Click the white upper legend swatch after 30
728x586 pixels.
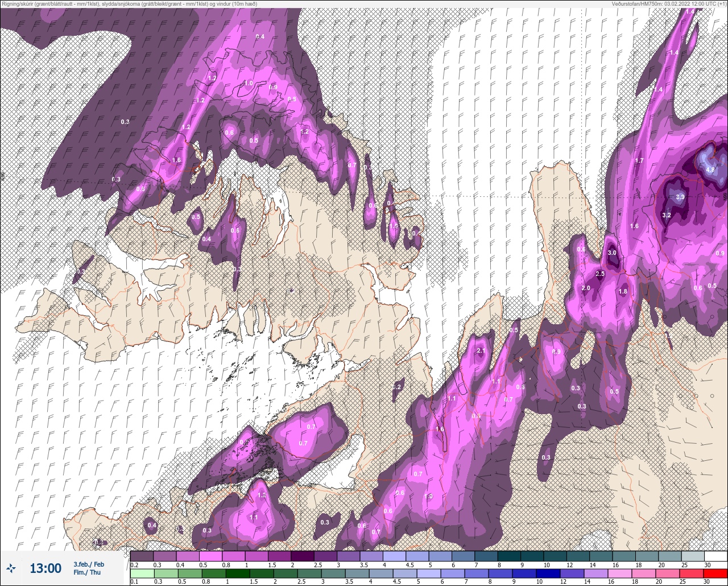[715, 556]
